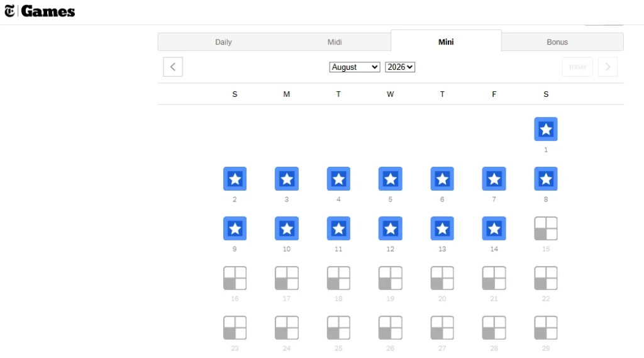Screen dimensions: 644x358
Task: Open the starred puzzle for August 9
Action: (235, 228)
